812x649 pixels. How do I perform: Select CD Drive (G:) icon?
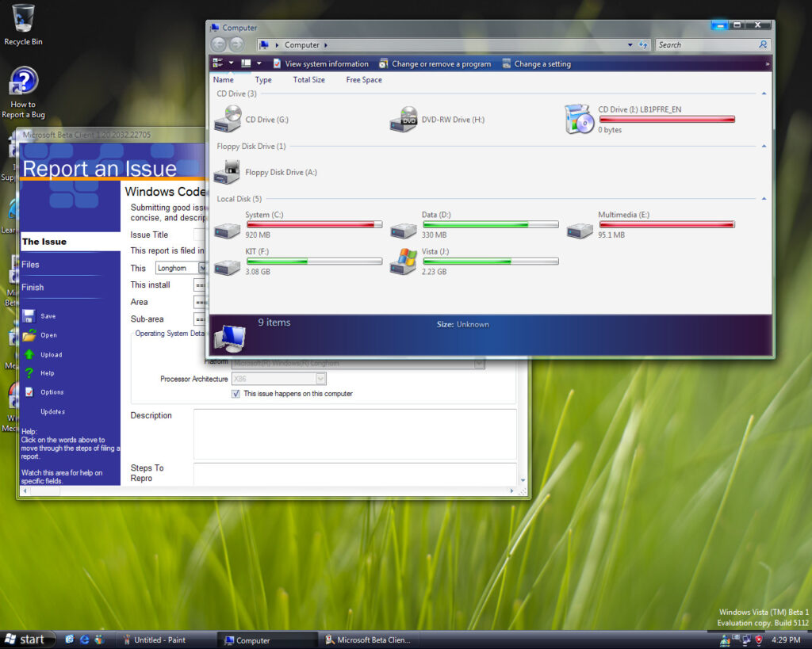[x=228, y=119]
